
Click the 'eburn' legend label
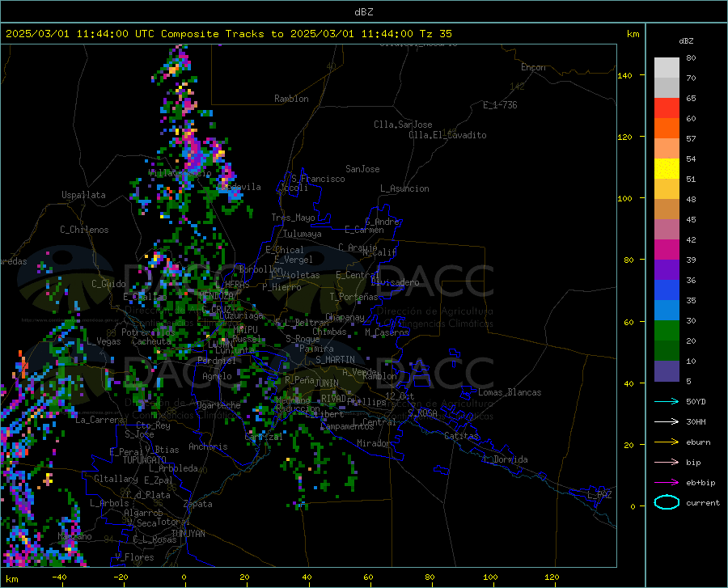coord(698,442)
